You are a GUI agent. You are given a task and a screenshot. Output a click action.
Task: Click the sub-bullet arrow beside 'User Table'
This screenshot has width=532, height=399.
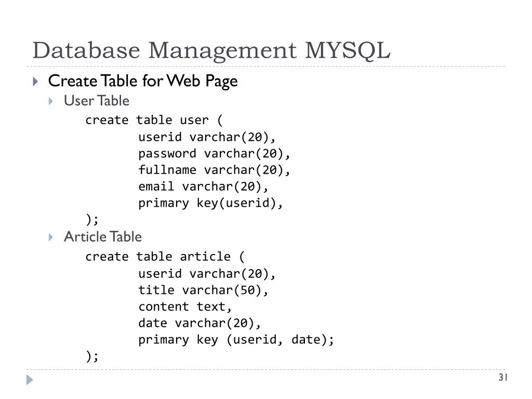[51, 101]
